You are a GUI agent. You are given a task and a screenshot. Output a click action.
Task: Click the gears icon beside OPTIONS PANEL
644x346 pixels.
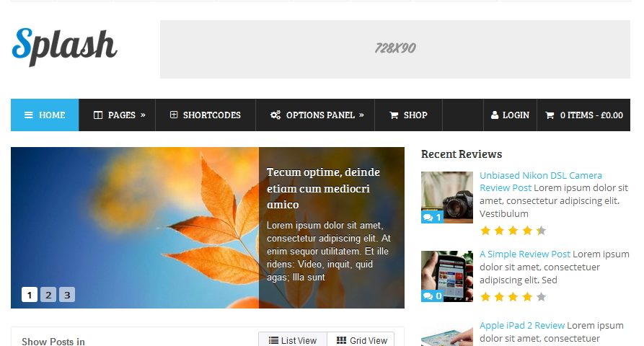[275, 115]
